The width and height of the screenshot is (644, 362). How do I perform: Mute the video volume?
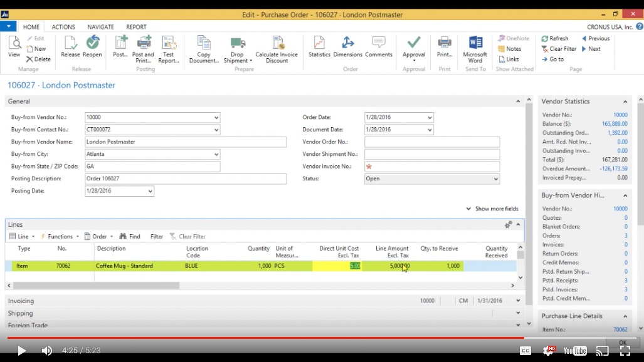pos(47,351)
